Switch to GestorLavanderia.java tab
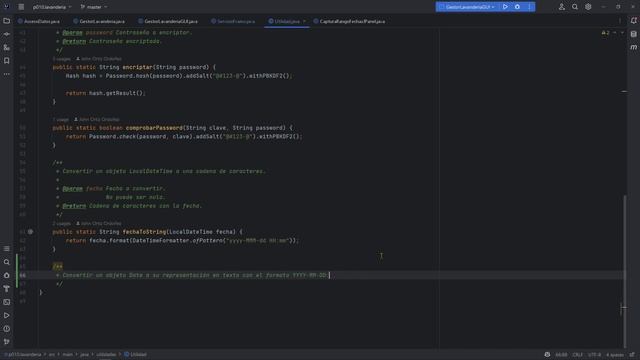Viewport: 640px width, 360px height. [99, 21]
